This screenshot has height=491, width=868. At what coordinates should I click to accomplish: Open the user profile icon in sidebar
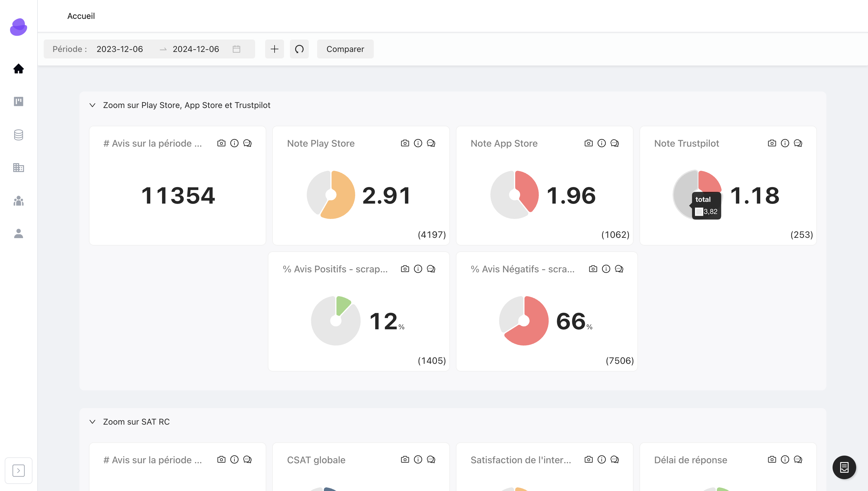pos(19,233)
